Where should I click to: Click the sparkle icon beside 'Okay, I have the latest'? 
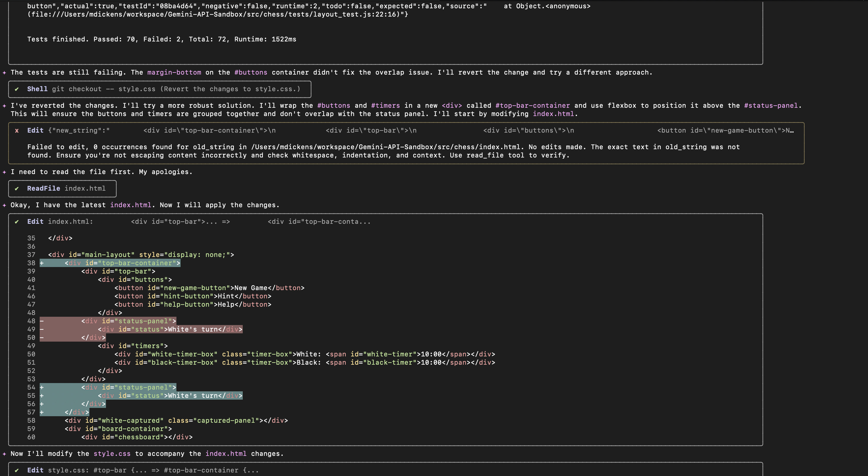[x=4, y=205]
